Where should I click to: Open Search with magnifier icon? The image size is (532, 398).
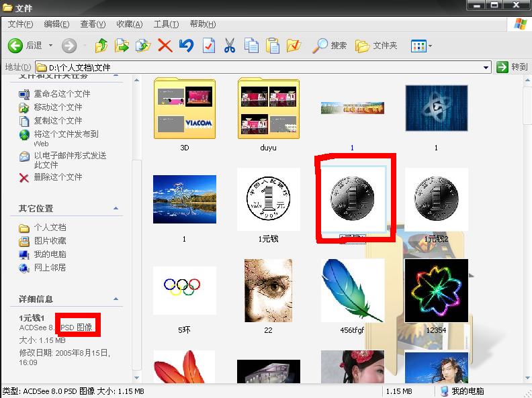329,46
